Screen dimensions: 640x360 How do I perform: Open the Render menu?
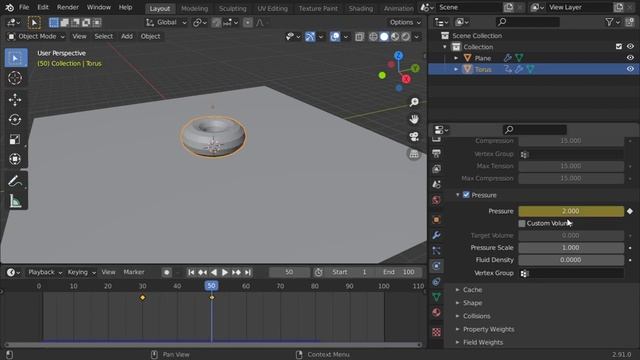(68, 7)
